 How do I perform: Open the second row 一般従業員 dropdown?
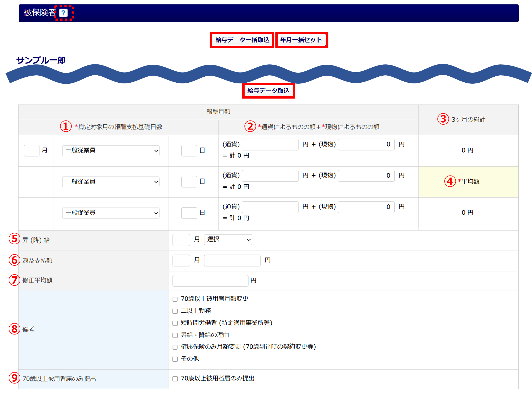pos(111,182)
